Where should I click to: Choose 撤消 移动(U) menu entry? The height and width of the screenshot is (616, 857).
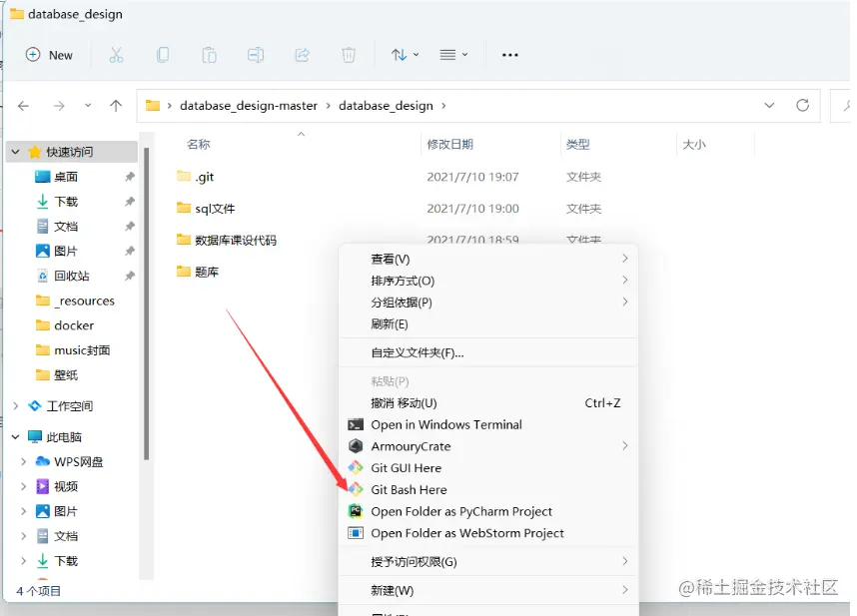coord(488,403)
